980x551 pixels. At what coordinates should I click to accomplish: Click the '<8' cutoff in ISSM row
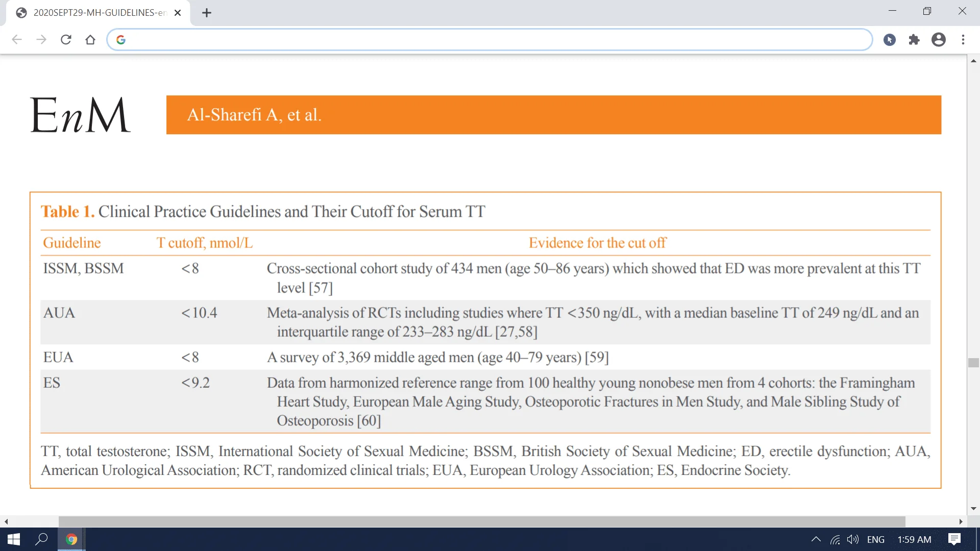(190, 268)
